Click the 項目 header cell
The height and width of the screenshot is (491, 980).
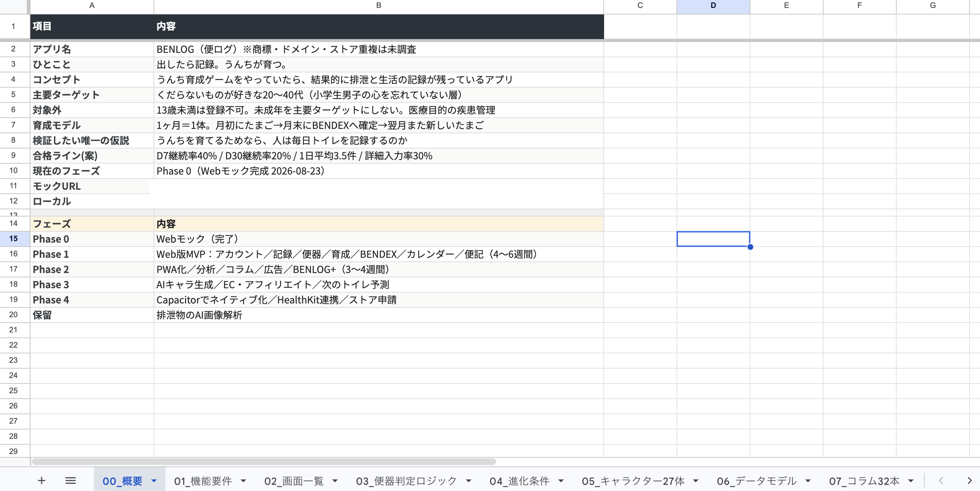92,26
